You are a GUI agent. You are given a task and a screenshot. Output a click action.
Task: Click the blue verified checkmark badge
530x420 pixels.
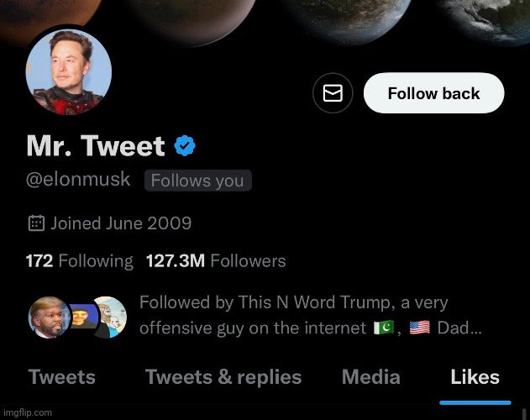[x=185, y=146]
